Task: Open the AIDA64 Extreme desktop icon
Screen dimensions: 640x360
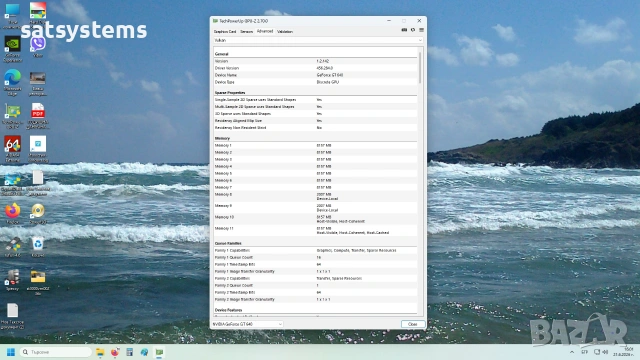Action: [13, 149]
